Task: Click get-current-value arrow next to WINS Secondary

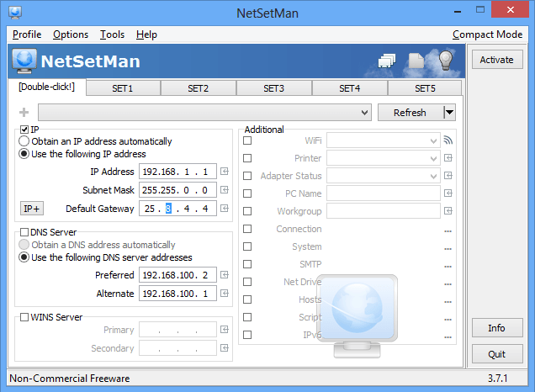Action: [225, 347]
